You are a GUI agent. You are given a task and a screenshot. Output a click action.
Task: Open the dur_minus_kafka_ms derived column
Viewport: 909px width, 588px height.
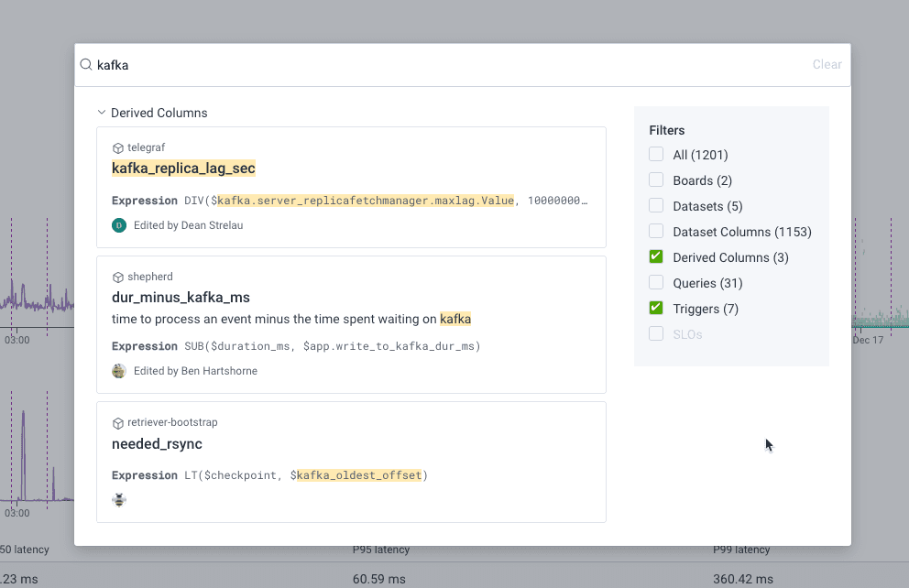(x=181, y=298)
